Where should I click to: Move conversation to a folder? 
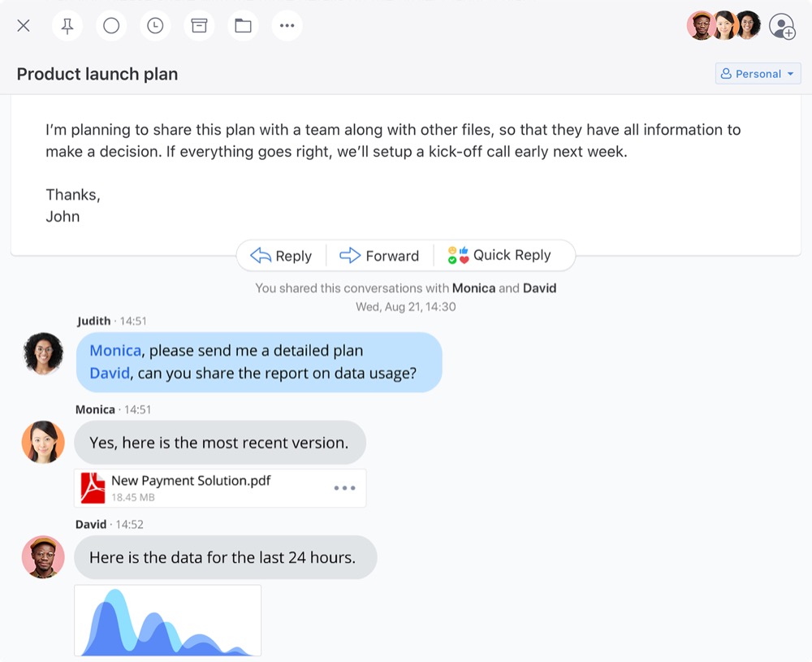click(x=243, y=26)
